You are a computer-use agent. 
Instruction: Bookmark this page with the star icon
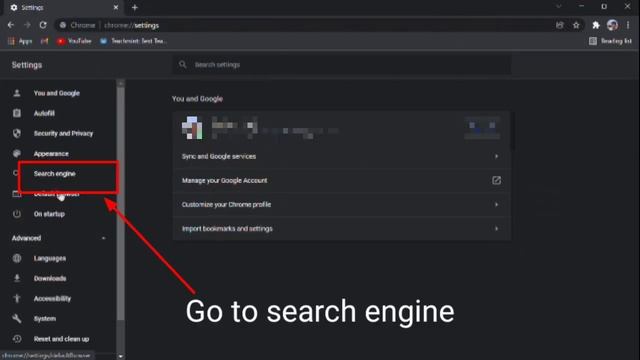pos(576,25)
